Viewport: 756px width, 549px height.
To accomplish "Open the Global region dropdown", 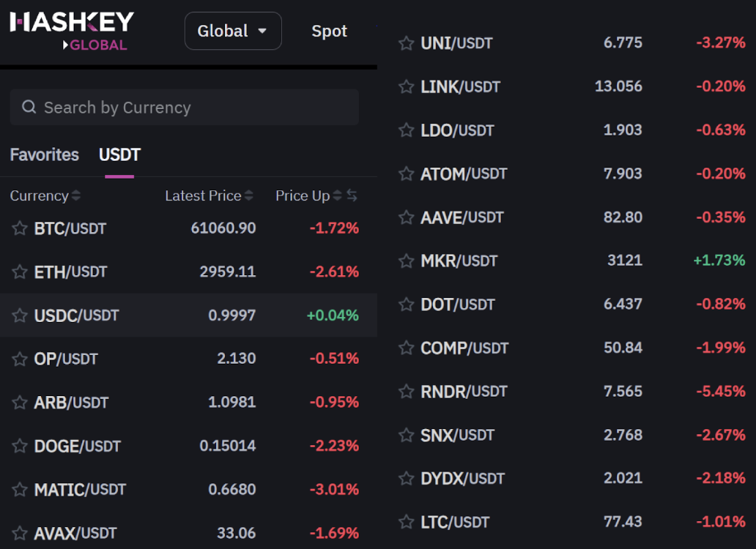I will (233, 31).
